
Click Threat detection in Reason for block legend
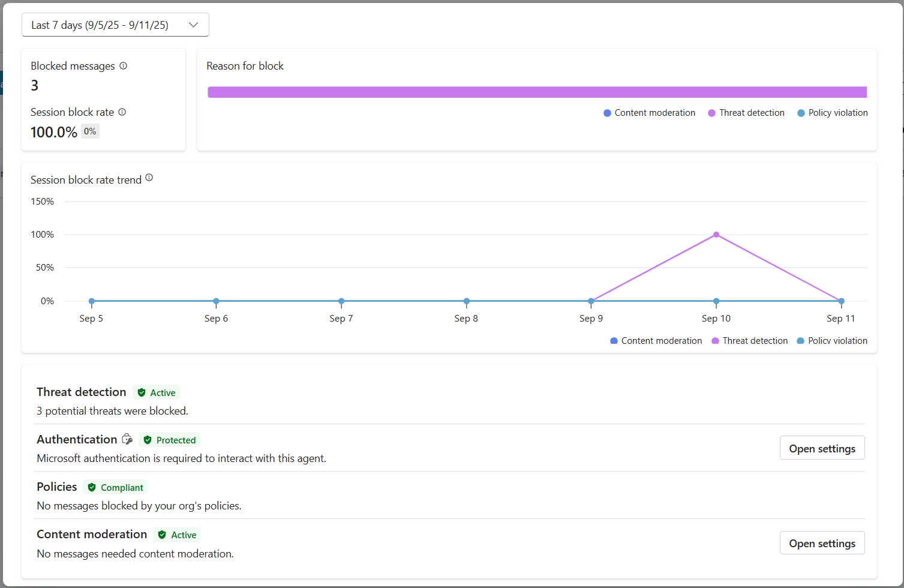tap(746, 113)
